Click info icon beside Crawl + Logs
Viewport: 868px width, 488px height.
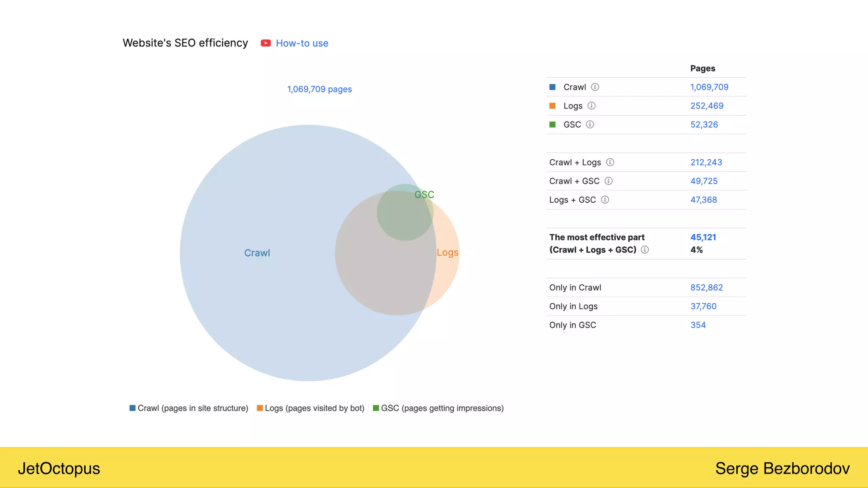tap(610, 162)
